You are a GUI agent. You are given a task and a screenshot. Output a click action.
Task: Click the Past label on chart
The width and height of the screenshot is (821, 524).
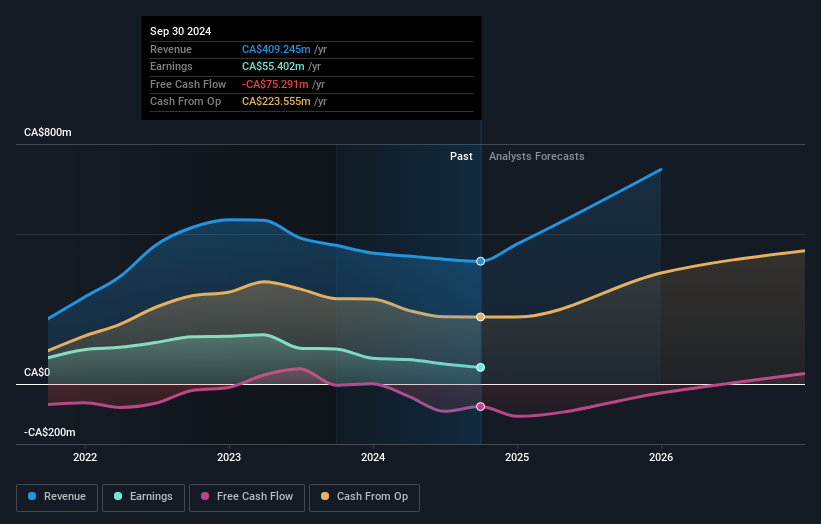461,157
